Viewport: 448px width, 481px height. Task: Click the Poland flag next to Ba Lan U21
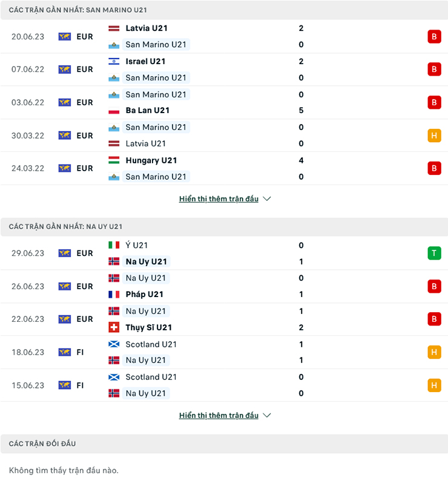(x=114, y=110)
